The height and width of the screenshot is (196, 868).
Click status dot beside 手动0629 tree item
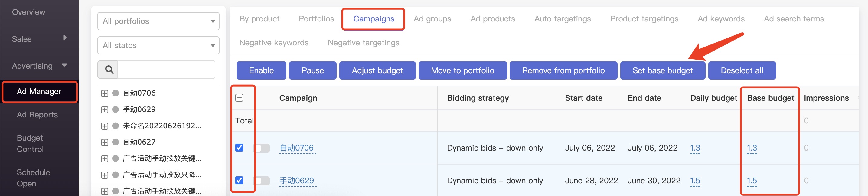[116, 109]
